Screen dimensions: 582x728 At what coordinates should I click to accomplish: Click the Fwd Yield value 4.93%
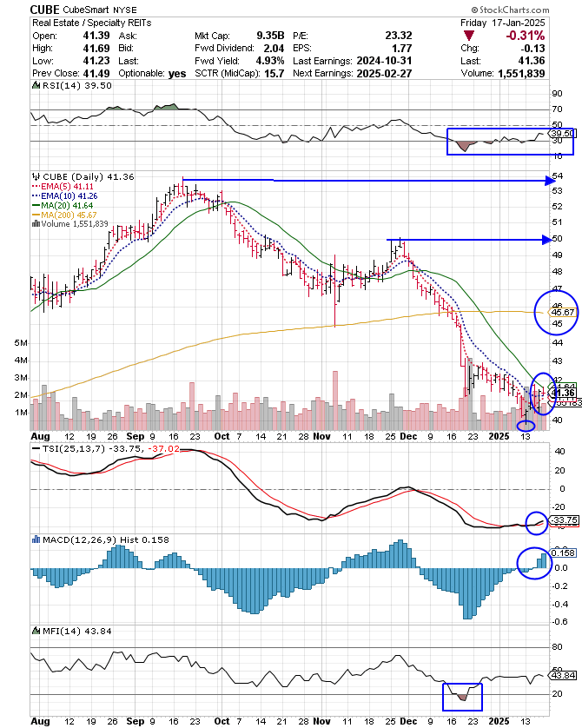pyautogui.click(x=270, y=61)
